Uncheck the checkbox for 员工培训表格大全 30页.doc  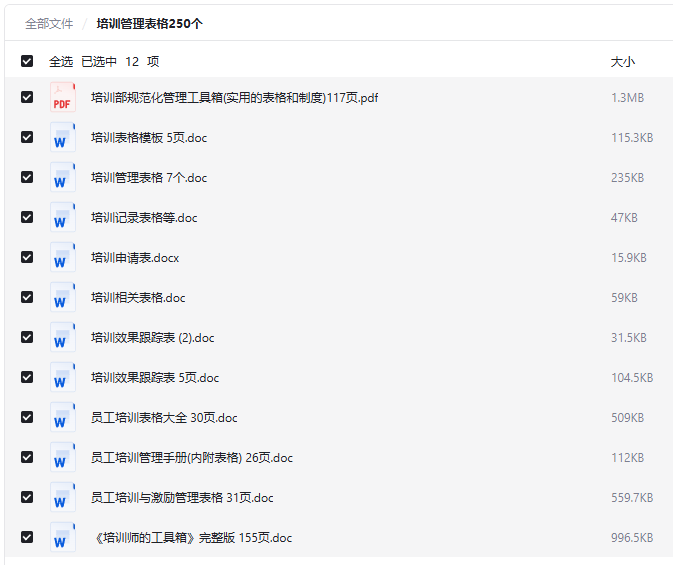pyautogui.click(x=27, y=416)
